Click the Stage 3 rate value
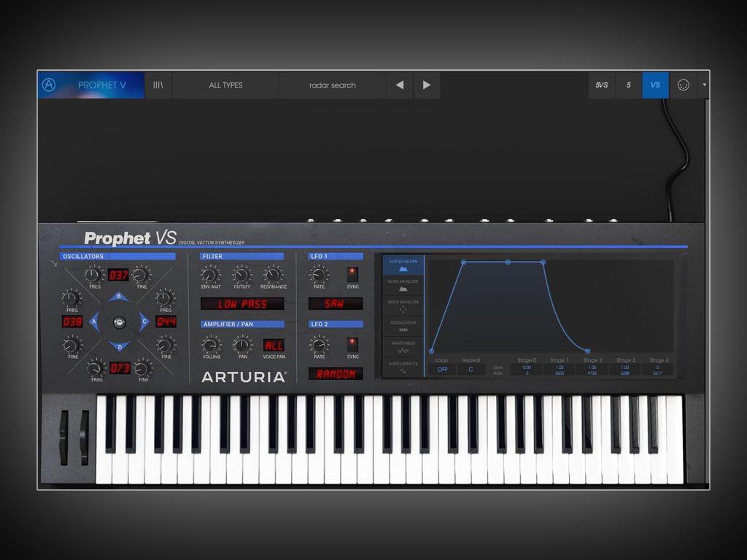 tap(624, 373)
